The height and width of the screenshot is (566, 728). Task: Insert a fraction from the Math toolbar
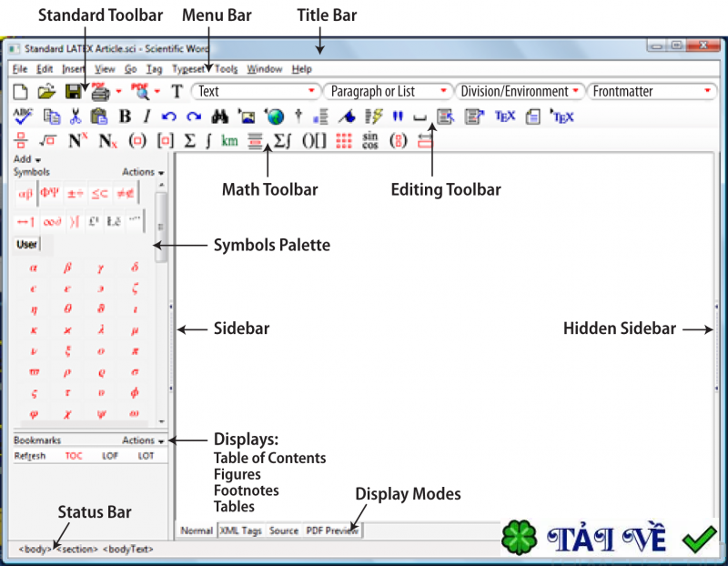click(21, 140)
